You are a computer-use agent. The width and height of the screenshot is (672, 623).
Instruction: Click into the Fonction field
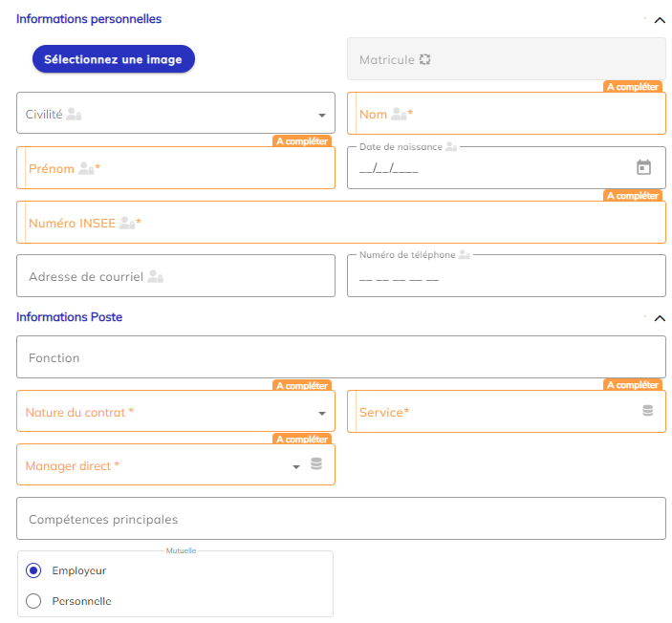point(340,357)
